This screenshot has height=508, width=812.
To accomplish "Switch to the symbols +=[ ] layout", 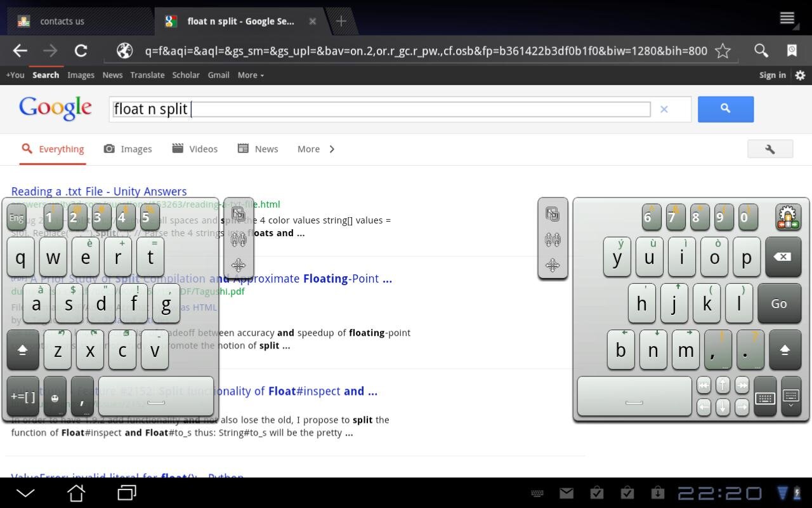I will click(x=23, y=398).
